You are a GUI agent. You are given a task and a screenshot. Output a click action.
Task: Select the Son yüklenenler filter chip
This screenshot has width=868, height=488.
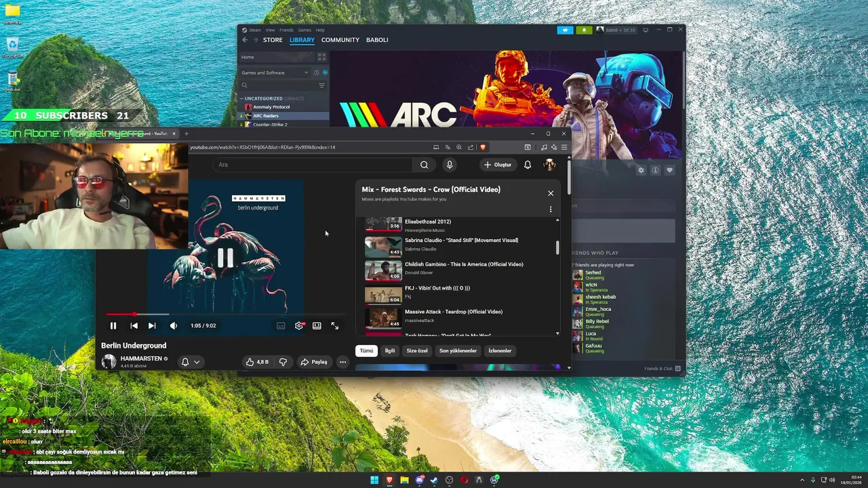458,350
